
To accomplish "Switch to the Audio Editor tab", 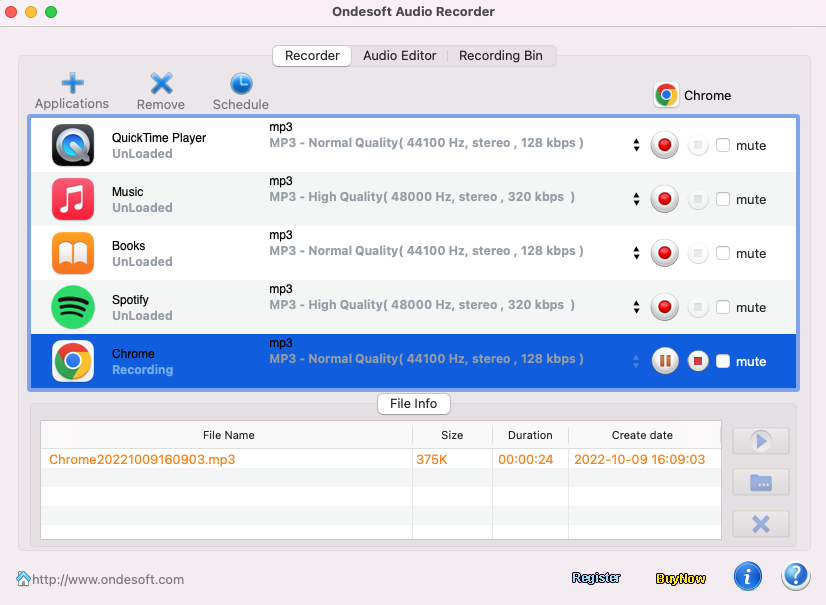I will (x=399, y=56).
